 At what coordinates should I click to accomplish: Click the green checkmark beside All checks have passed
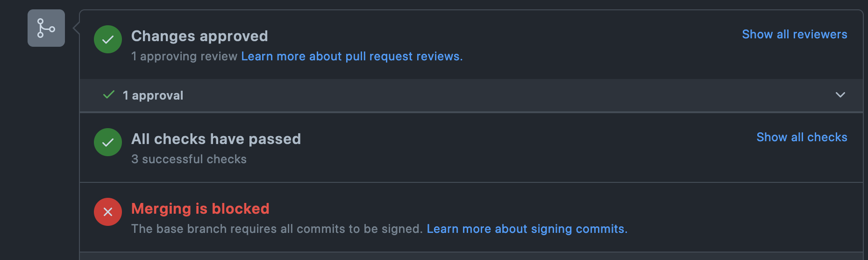[108, 142]
